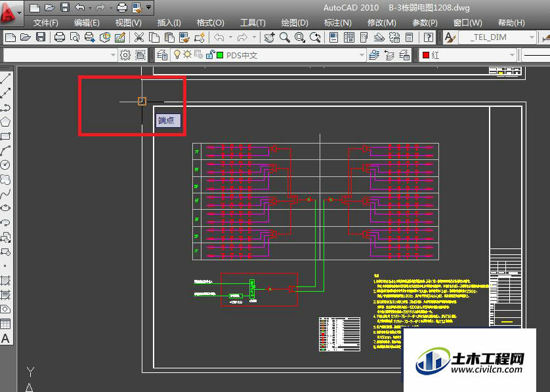Viewport: 550px width, 392px height.
Task: Select the Spline draw tool
Action: [5, 193]
